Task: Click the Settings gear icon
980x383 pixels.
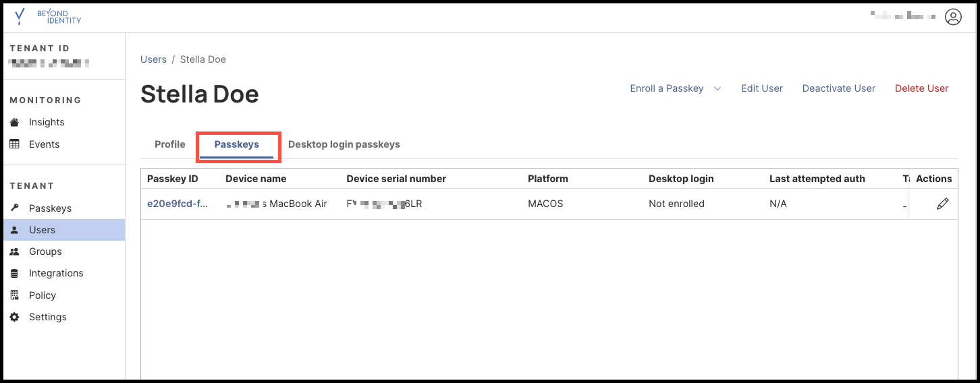Action: click(x=15, y=317)
